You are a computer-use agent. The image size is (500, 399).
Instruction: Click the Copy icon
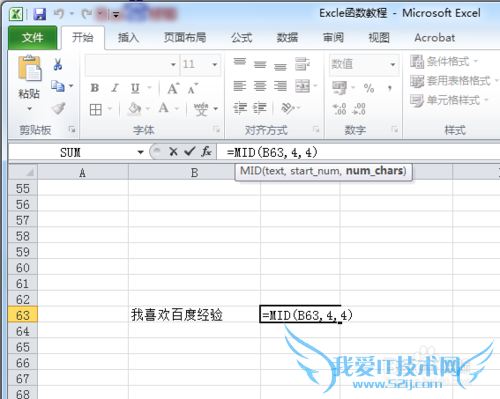[x=58, y=86]
